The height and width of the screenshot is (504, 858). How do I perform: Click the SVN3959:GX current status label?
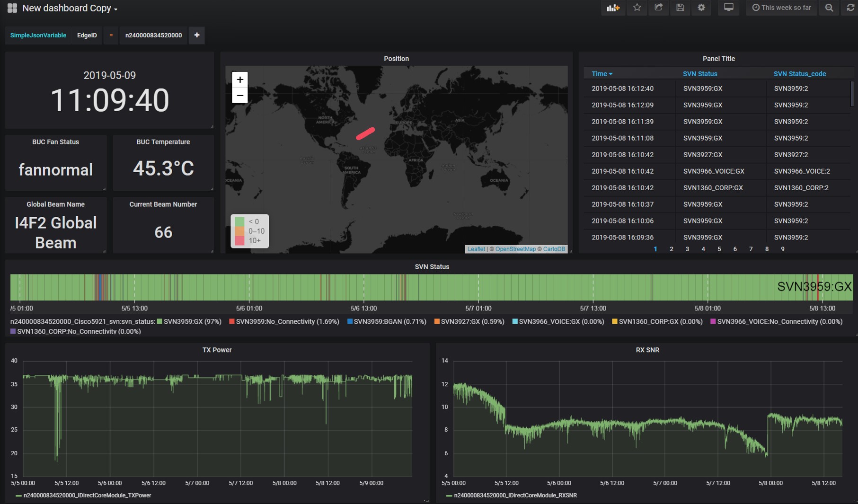click(x=814, y=286)
